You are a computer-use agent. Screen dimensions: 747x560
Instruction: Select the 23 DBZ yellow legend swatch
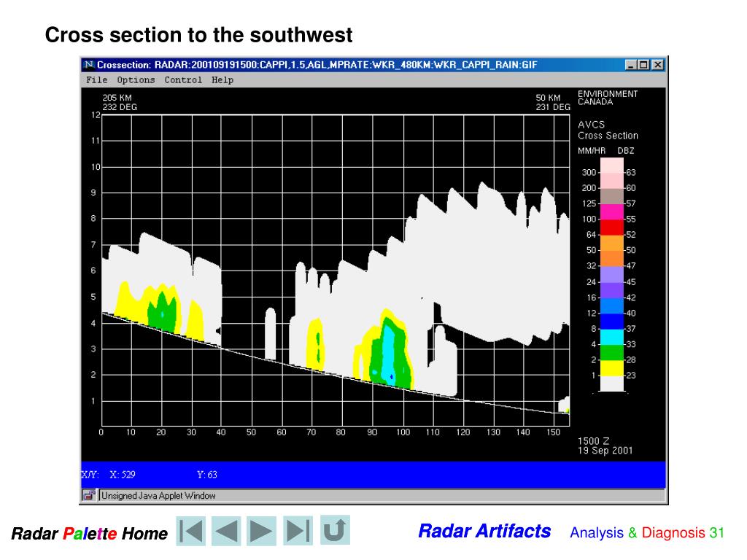(x=612, y=368)
